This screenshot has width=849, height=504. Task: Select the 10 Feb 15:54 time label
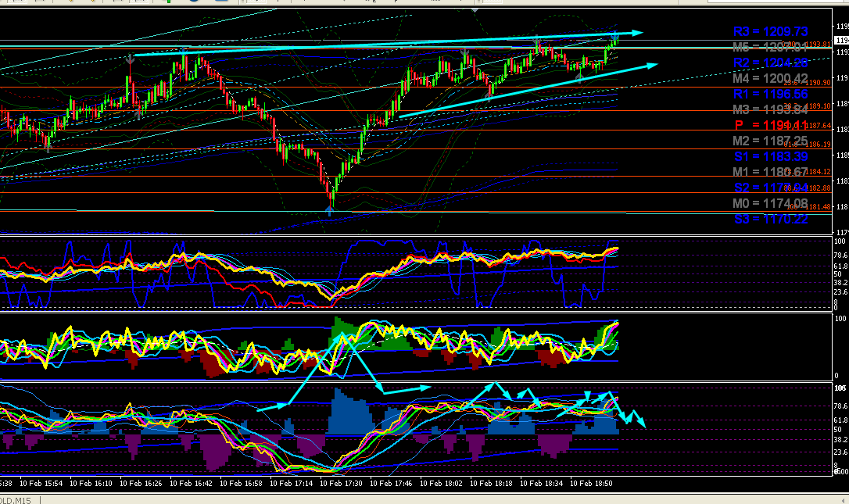click(41, 484)
